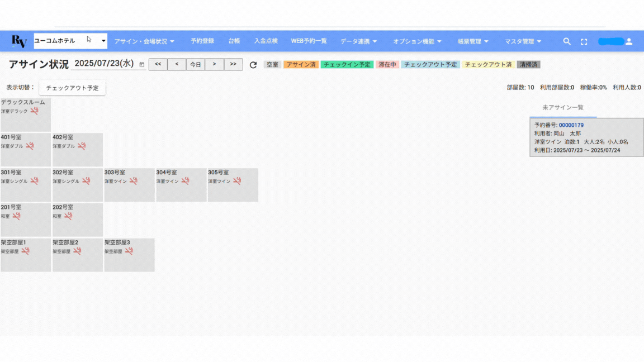Expand the マスタ管理 menu
644x362 pixels.
523,41
